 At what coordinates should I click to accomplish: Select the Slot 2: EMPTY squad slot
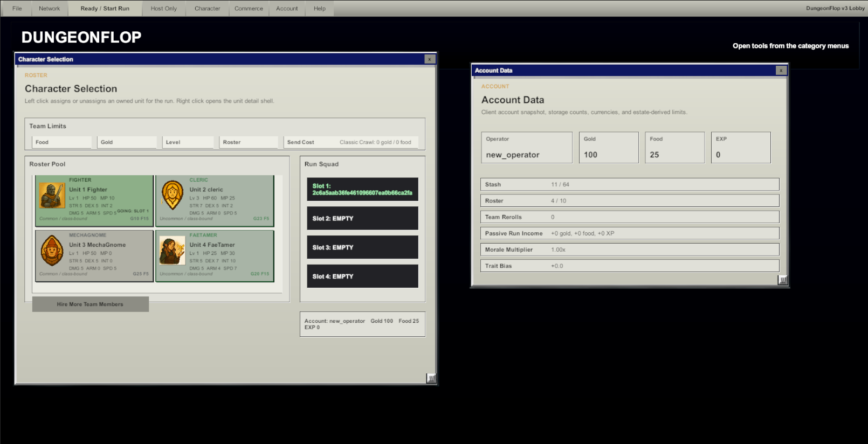coord(362,218)
